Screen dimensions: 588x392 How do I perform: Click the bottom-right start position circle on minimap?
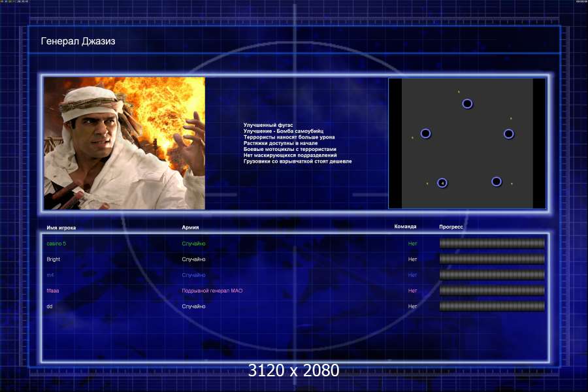(496, 181)
